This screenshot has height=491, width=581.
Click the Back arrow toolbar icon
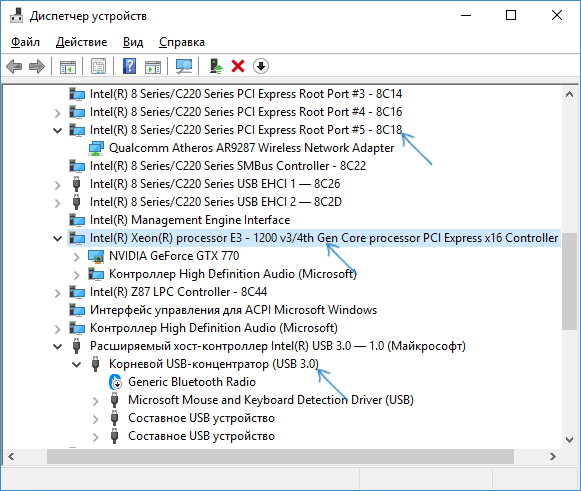(14, 67)
